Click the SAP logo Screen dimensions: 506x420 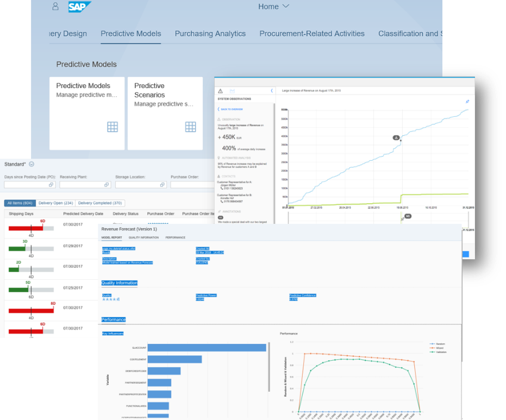click(79, 7)
